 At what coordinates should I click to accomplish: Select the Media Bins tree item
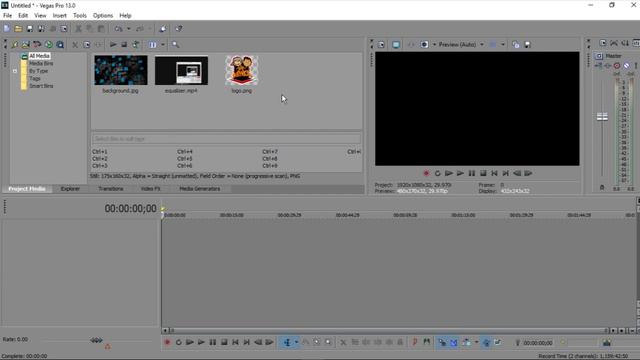tap(41, 63)
